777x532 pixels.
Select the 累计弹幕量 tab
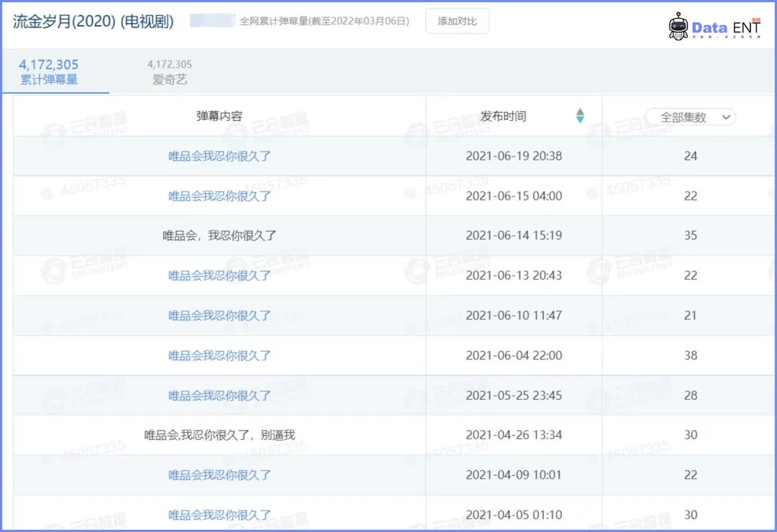pos(48,70)
